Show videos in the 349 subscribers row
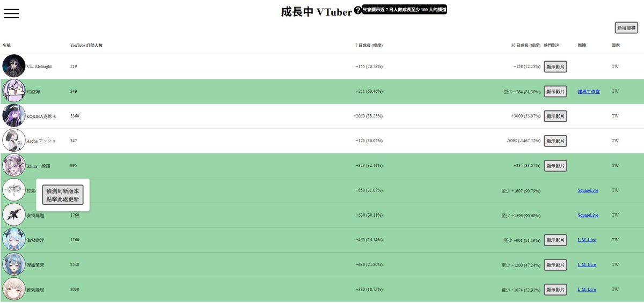This screenshot has height=303, width=644. 555,91
